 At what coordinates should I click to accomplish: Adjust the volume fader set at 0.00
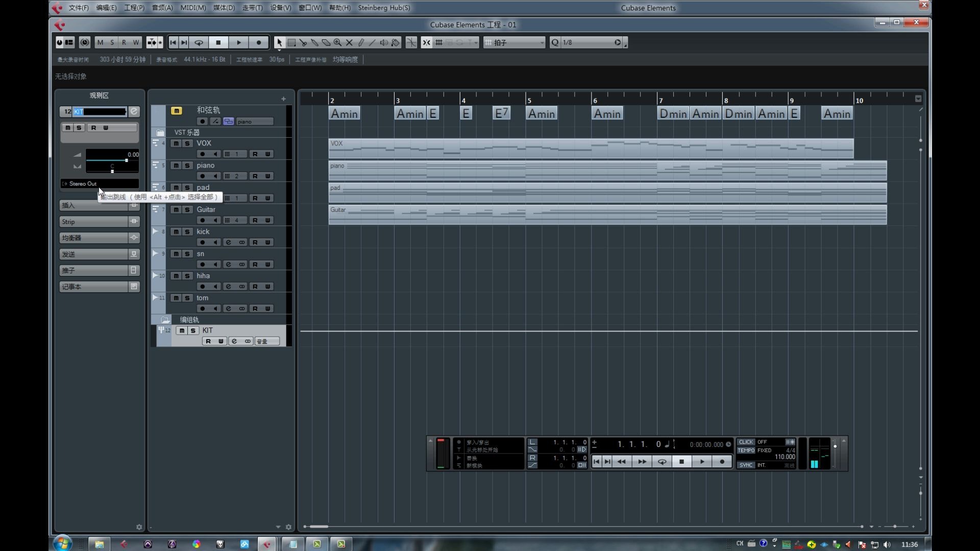(126, 161)
